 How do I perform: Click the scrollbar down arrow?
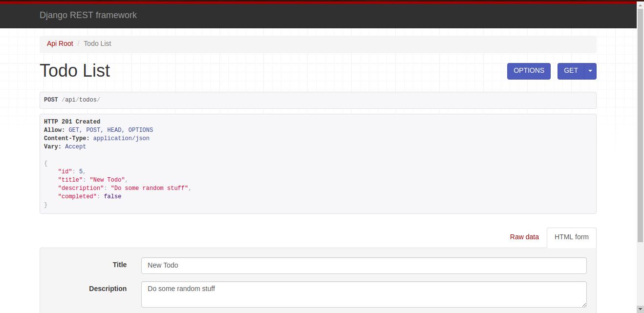click(641, 310)
